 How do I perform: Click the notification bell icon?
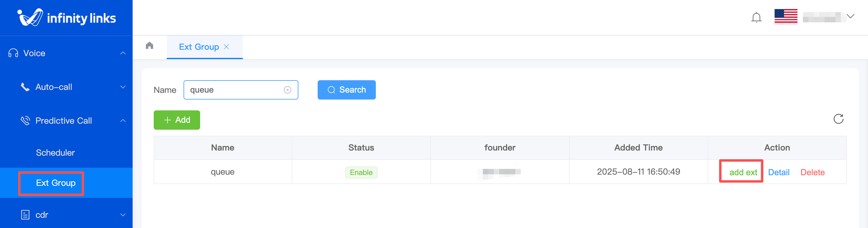[x=756, y=17]
